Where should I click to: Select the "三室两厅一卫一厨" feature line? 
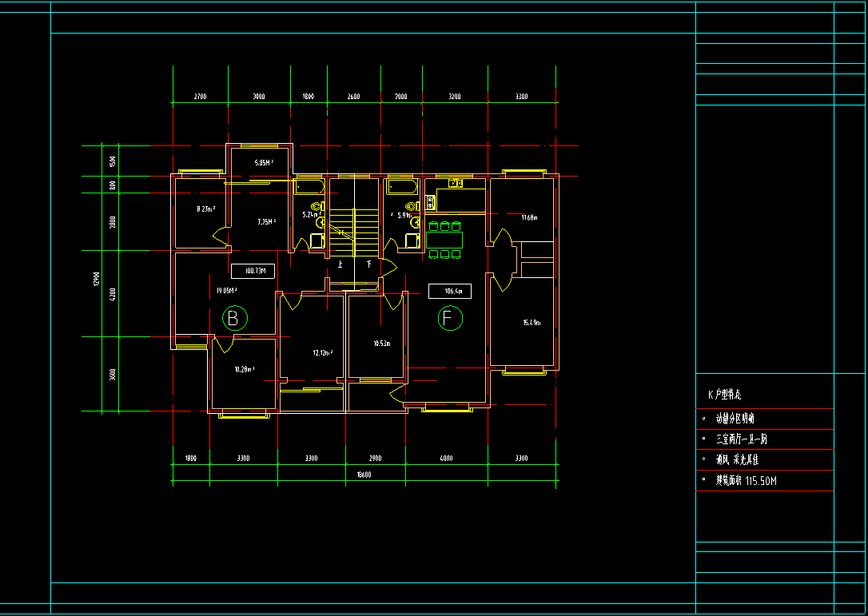741,439
